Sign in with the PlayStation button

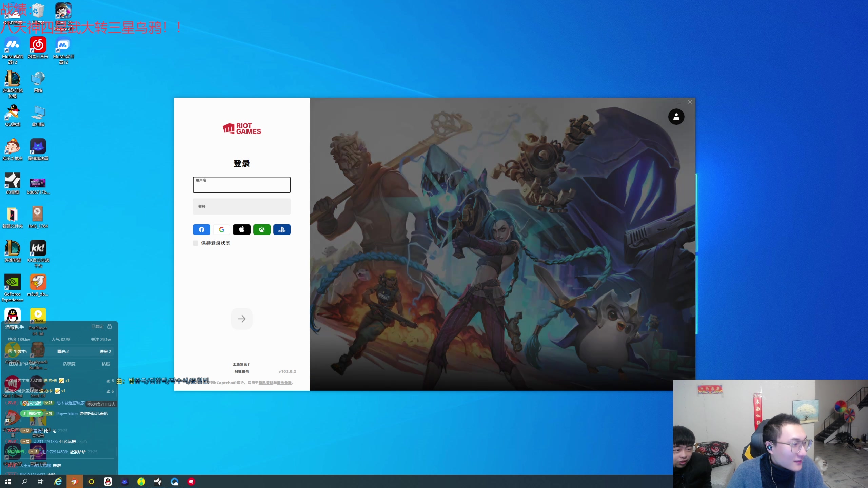click(282, 229)
